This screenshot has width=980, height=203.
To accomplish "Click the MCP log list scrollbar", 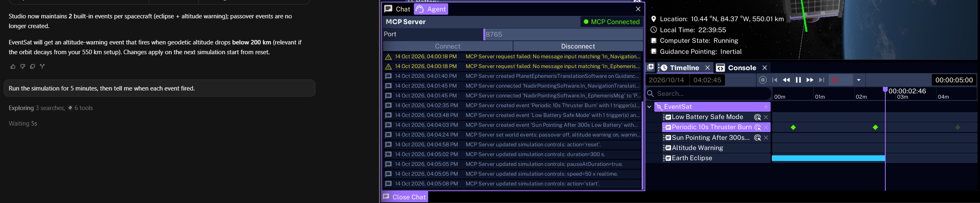I will [x=642, y=145].
